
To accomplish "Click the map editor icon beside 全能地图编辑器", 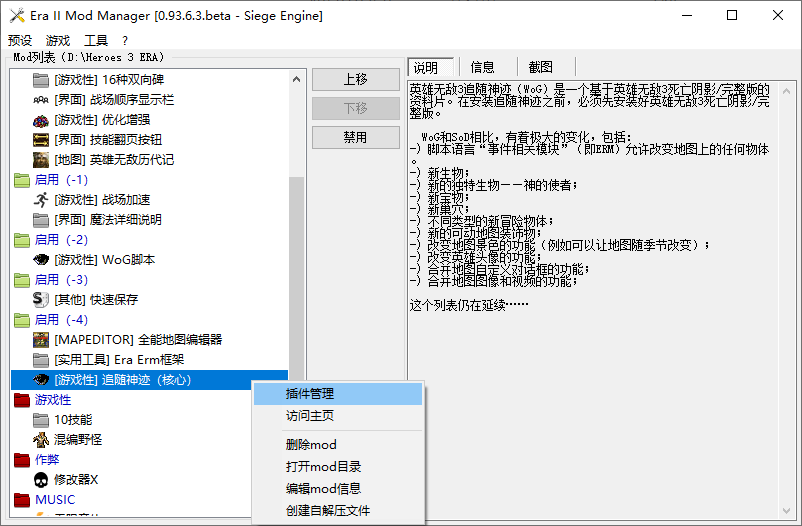I will [41, 340].
